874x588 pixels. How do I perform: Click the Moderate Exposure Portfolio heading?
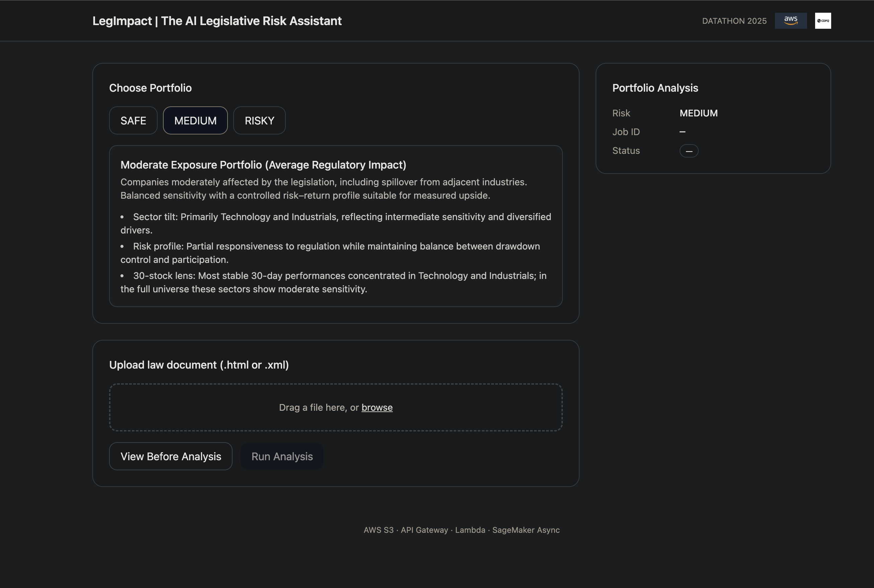[263, 165]
